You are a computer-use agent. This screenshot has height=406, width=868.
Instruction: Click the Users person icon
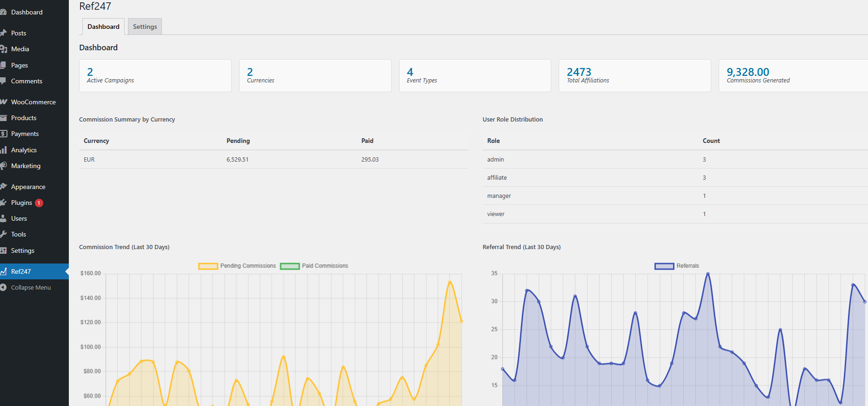pos(3,218)
